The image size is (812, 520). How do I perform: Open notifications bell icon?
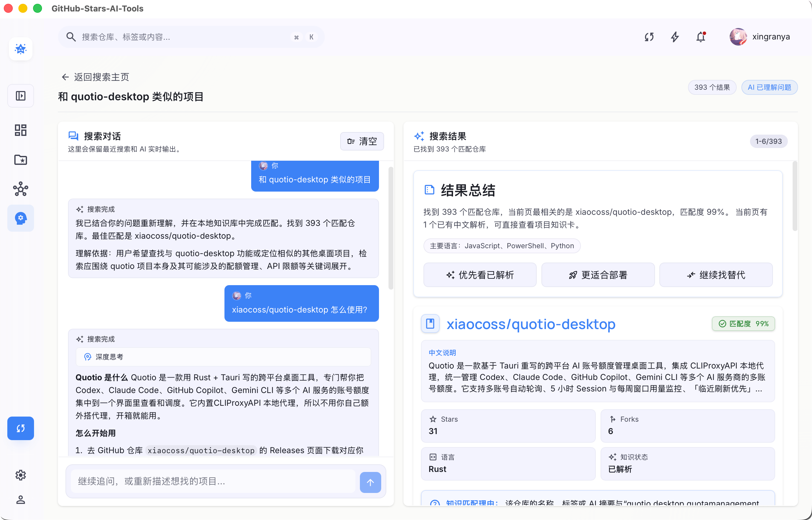[701, 37]
